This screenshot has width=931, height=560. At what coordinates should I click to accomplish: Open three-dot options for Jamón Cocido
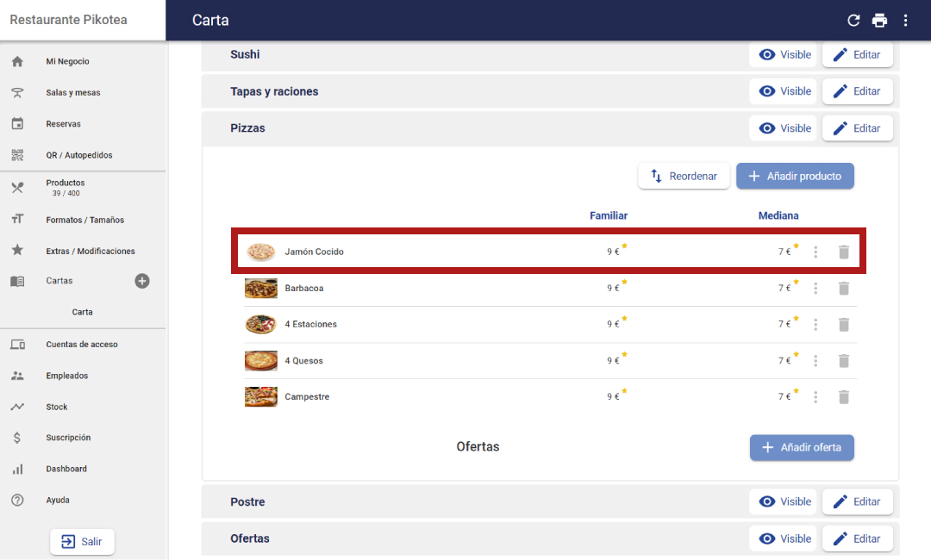click(815, 252)
